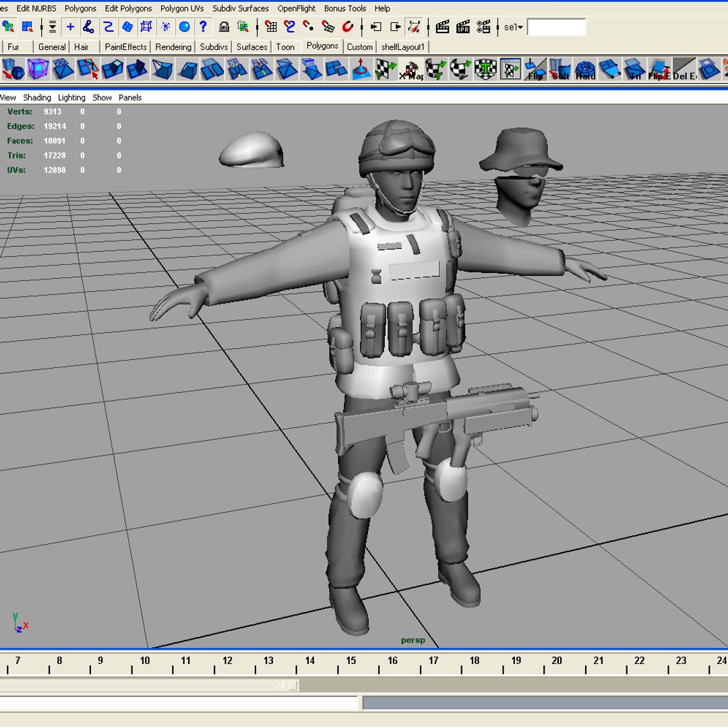The height and width of the screenshot is (728, 728).
Task: Toggle the surfaces selection mask icon
Action: (127, 27)
